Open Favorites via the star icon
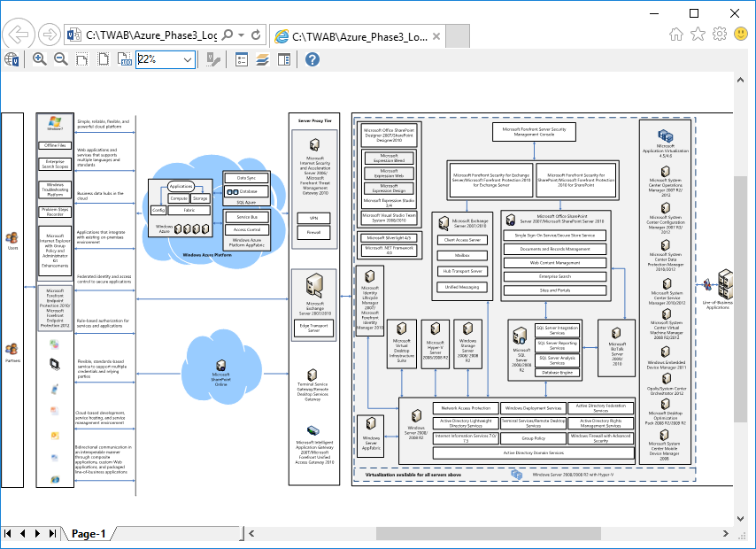756x549 pixels. 698,35
